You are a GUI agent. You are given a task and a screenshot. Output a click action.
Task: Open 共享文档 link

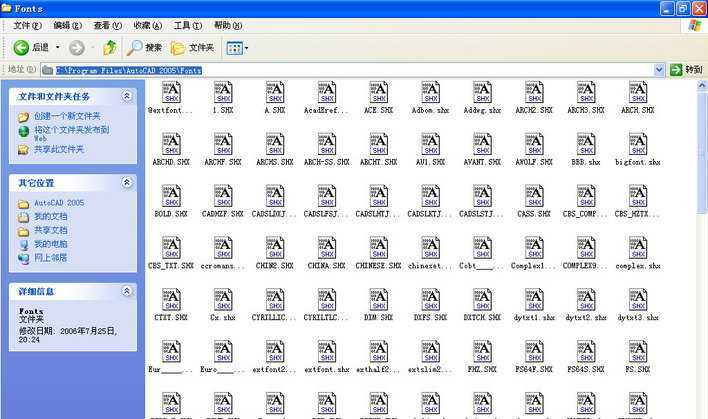tap(51, 230)
